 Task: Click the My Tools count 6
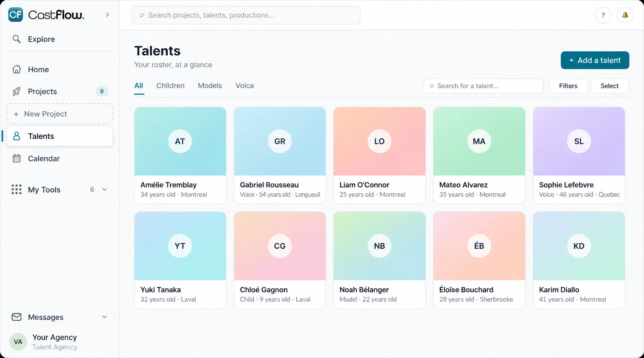coord(92,190)
